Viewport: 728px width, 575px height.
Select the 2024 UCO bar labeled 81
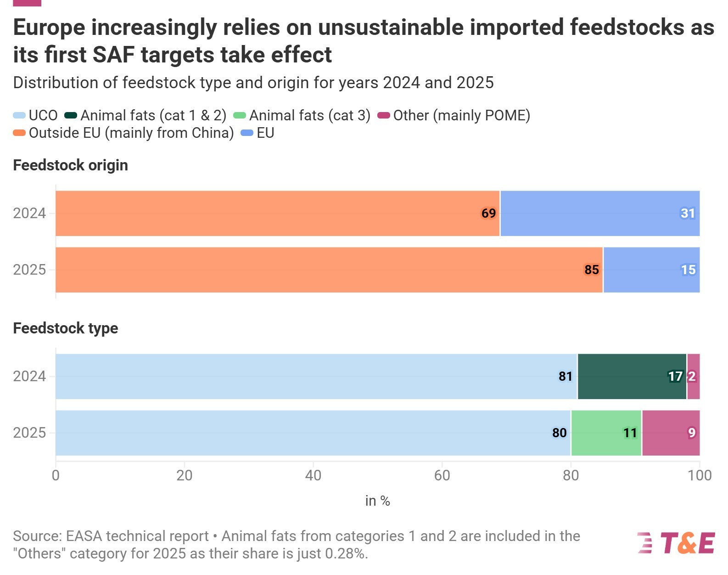[x=316, y=377]
